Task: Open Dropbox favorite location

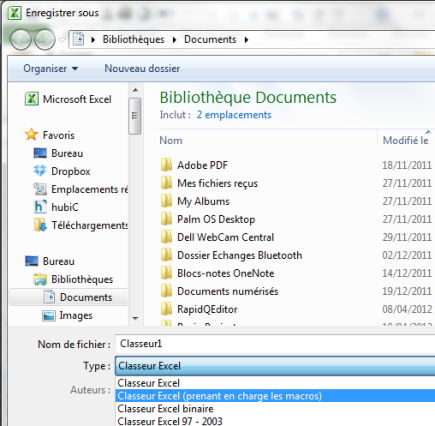Action: 71,171
